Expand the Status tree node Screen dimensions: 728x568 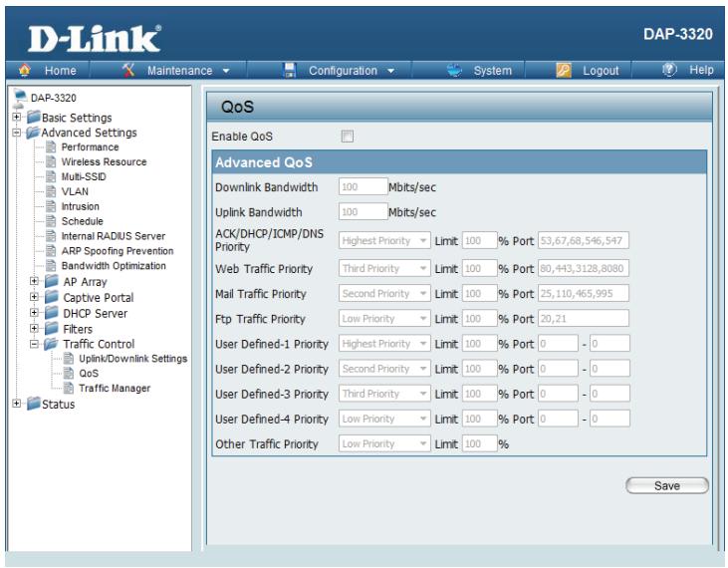(x=17, y=404)
